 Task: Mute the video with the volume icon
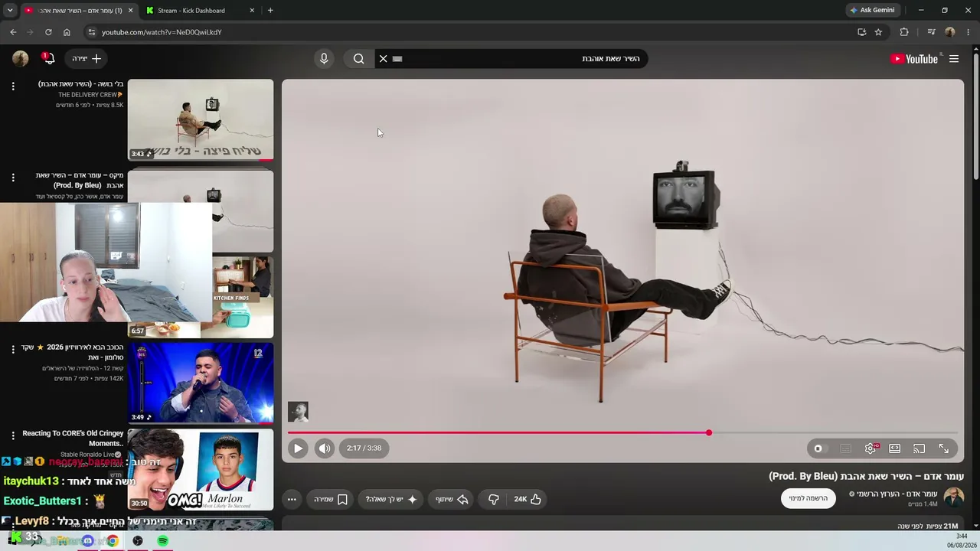(x=325, y=448)
